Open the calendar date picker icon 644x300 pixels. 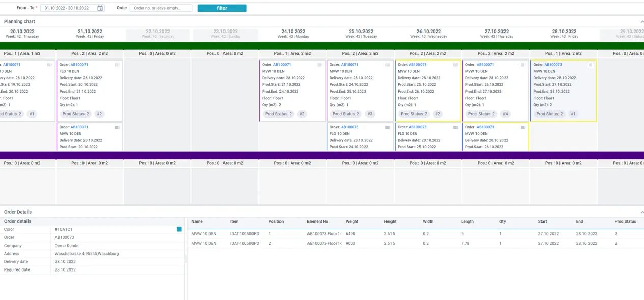[100, 8]
